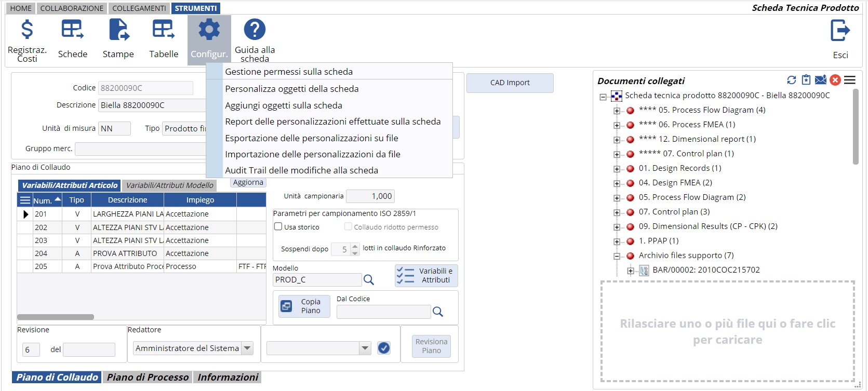Click the Modello search magnifier icon
868x391 pixels.
(369, 280)
